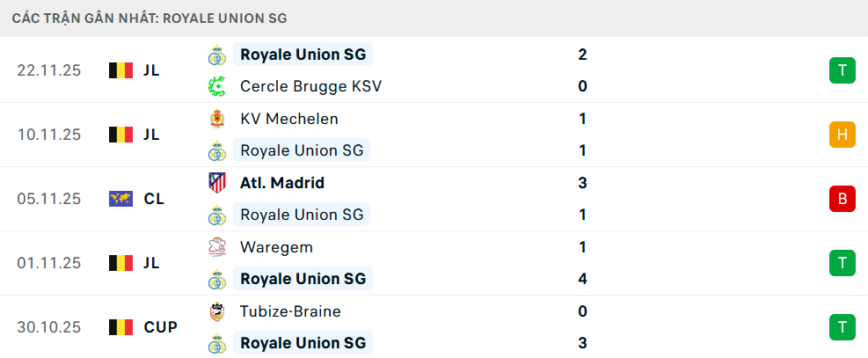Screen dimensions: 868x358
Task: Click the red B loss result badge
Action: (842, 199)
